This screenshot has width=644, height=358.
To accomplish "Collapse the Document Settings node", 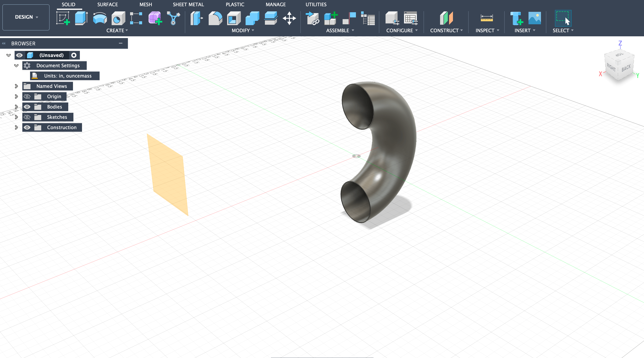I will 16,66.
